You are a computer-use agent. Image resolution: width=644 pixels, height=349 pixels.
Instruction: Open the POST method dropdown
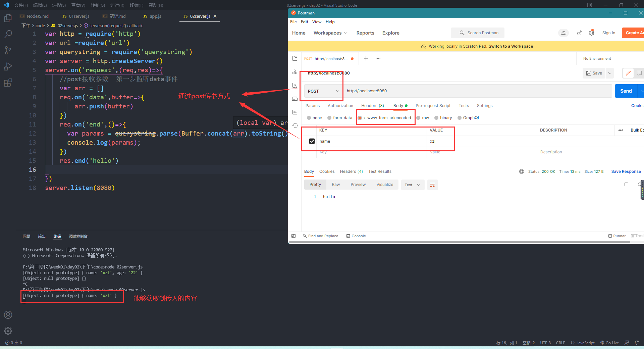tap(323, 91)
